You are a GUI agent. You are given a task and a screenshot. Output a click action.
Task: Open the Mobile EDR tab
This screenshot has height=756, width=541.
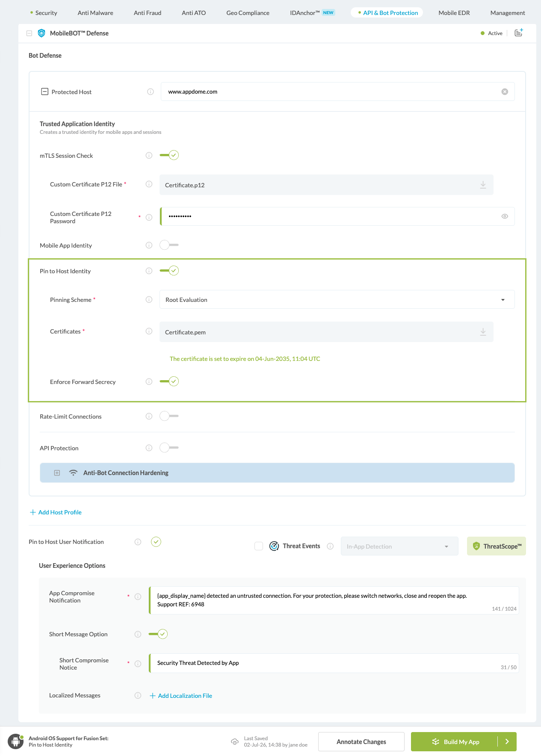pos(454,13)
